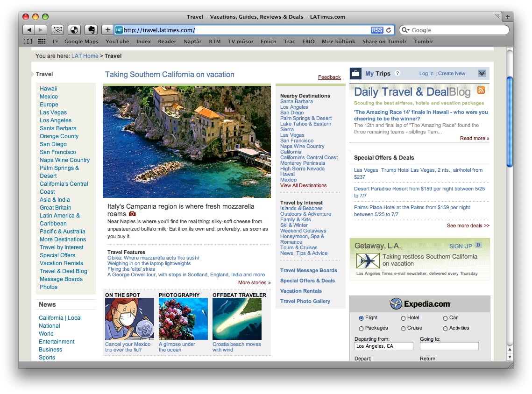The width and height of the screenshot is (532, 394).
Task: Open the Hawaii link in Travel sidebar
Action: (49, 89)
